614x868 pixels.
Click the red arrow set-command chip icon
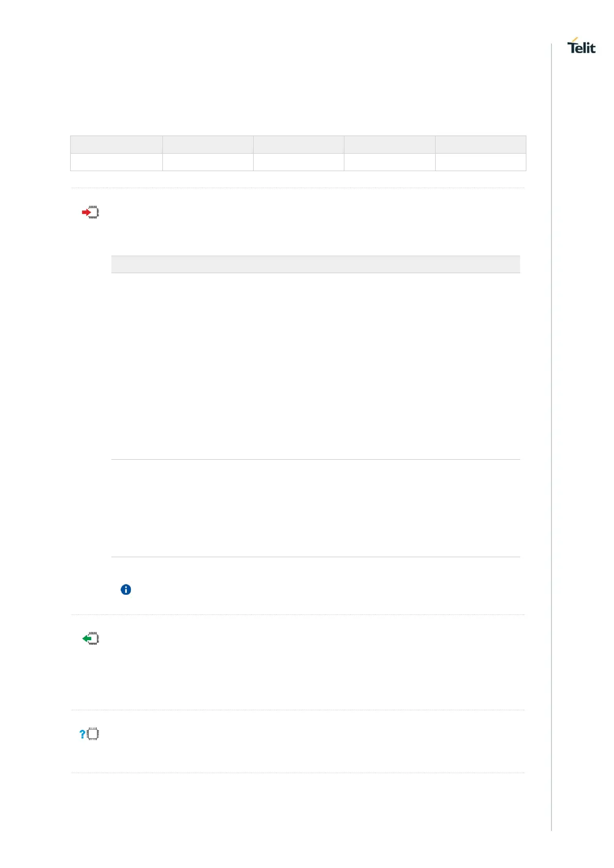[x=90, y=212]
